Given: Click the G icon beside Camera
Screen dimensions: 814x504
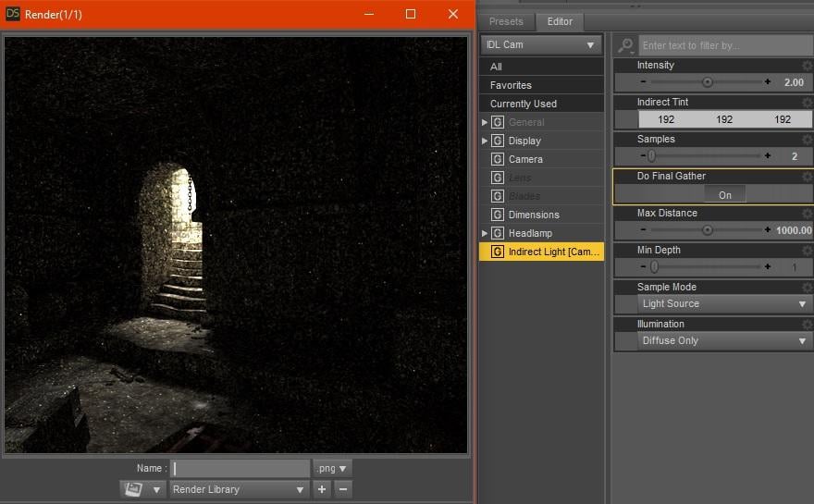Looking at the screenshot, I should [498, 159].
